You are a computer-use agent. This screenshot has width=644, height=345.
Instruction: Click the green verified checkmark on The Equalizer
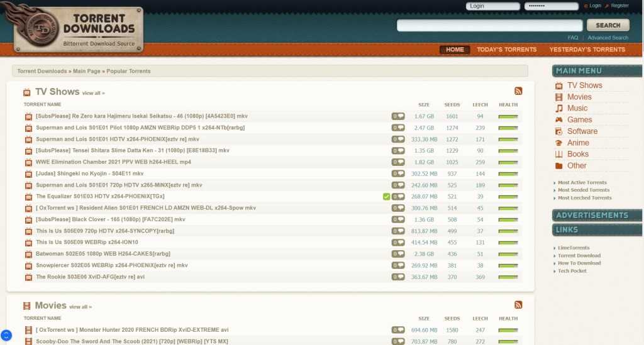(386, 197)
